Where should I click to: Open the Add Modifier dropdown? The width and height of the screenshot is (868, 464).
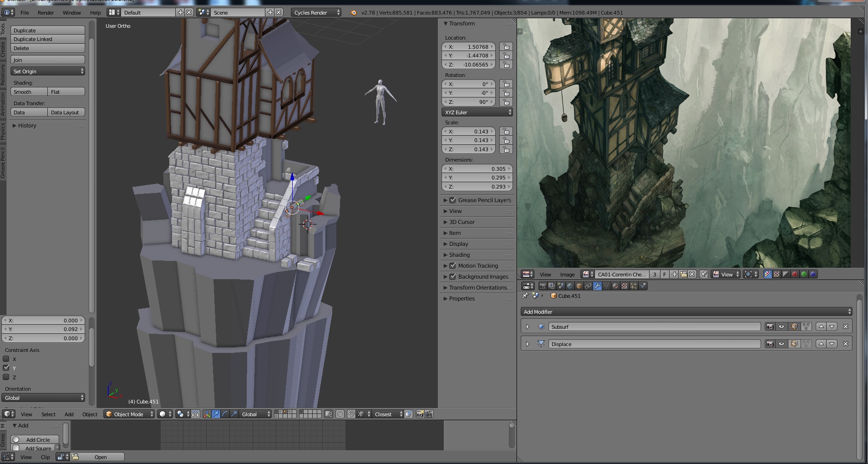(x=686, y=311)
